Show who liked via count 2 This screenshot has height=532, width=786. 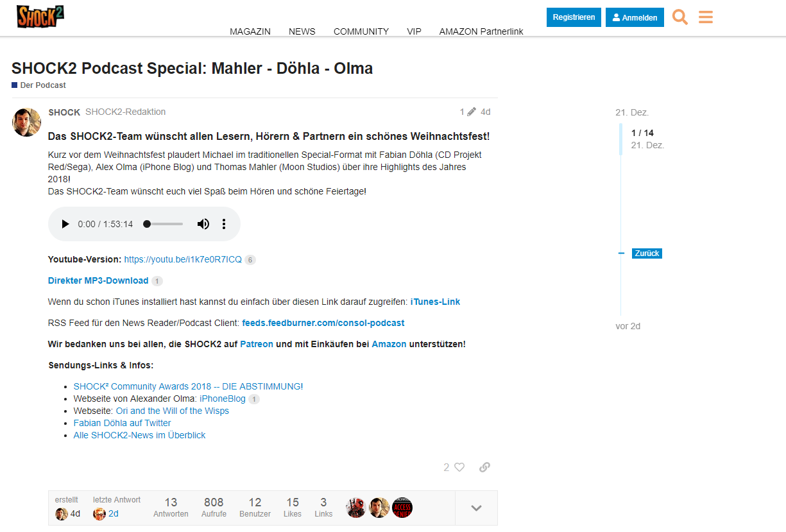point(447,467)
